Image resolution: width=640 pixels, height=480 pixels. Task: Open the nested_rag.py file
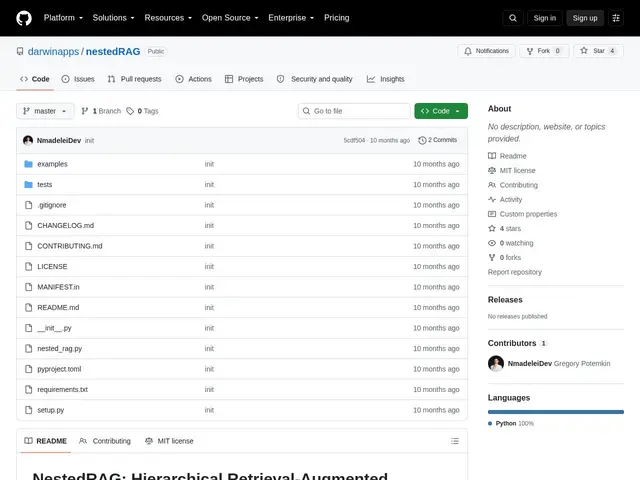coord(60,349)
